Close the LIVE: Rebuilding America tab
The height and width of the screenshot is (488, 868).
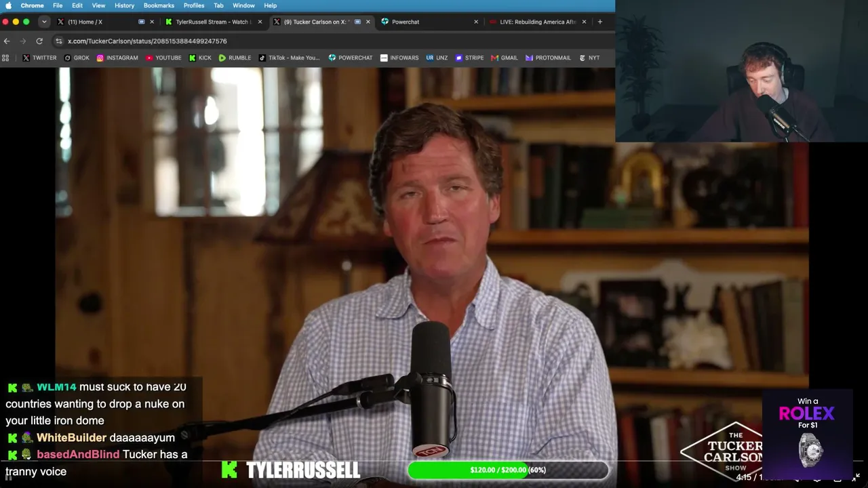click(584, 22)
